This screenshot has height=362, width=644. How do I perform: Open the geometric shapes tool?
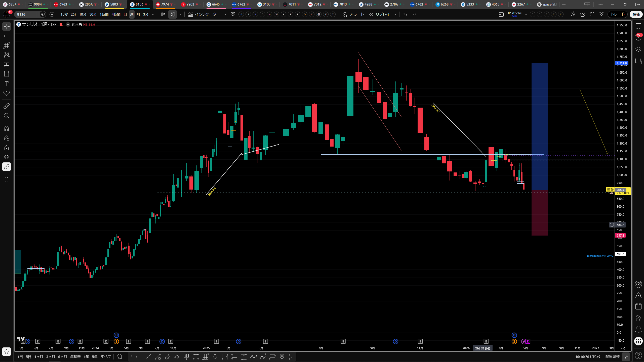7,74
